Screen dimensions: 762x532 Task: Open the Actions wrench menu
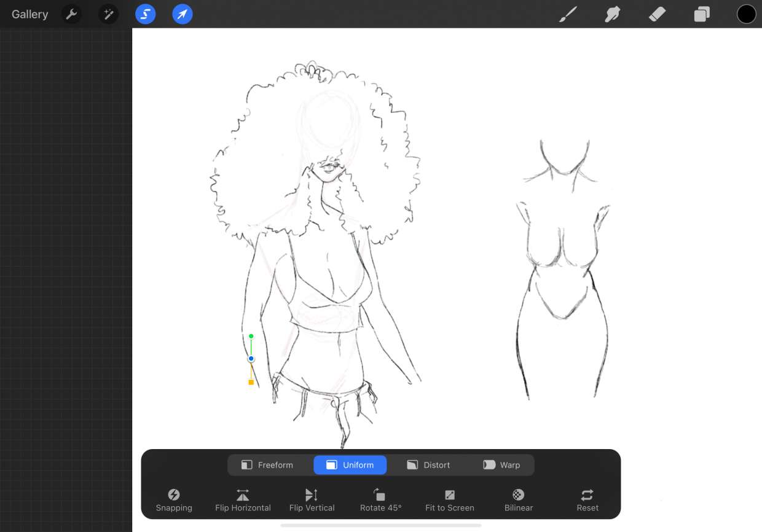click(x=72, y=14)
